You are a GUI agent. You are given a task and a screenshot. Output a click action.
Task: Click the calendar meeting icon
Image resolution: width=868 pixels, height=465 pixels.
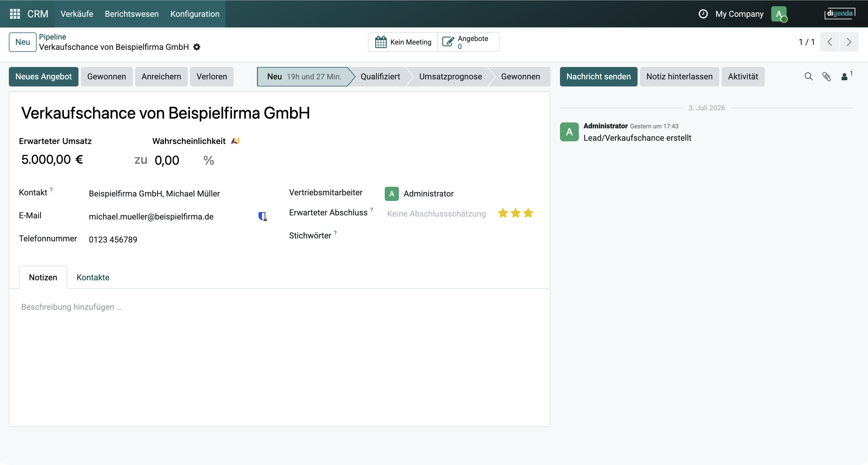tap(381, 42)
